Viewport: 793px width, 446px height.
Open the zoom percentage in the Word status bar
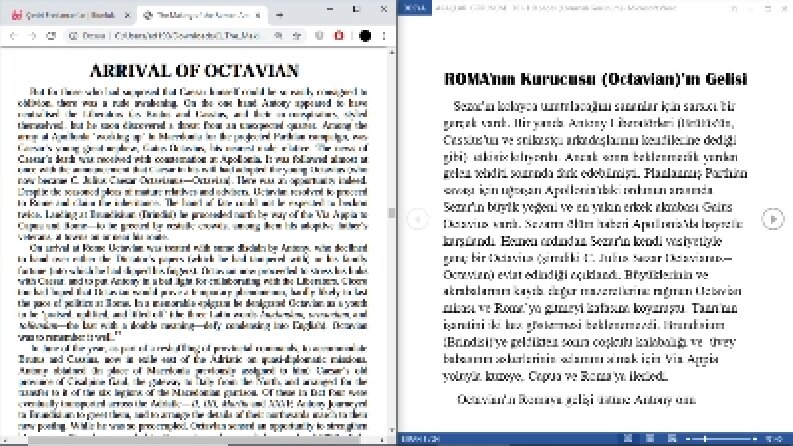click(774, 439)
